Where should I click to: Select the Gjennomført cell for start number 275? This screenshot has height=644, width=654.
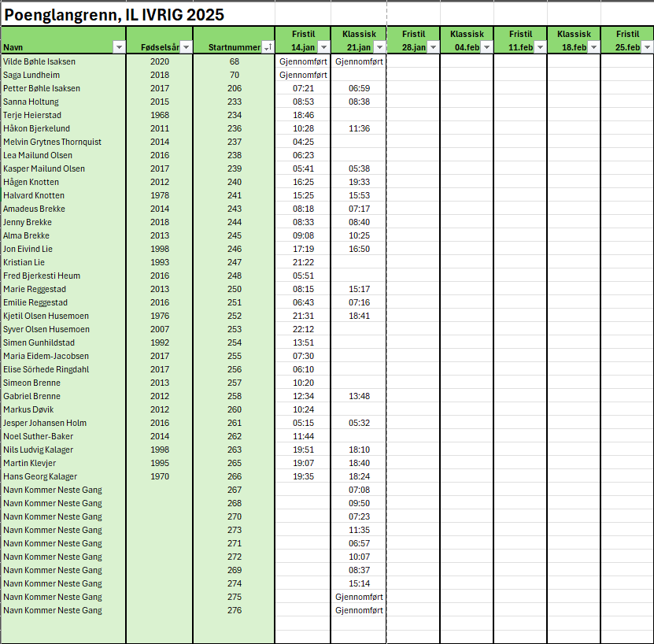click(x=359, y=597)
